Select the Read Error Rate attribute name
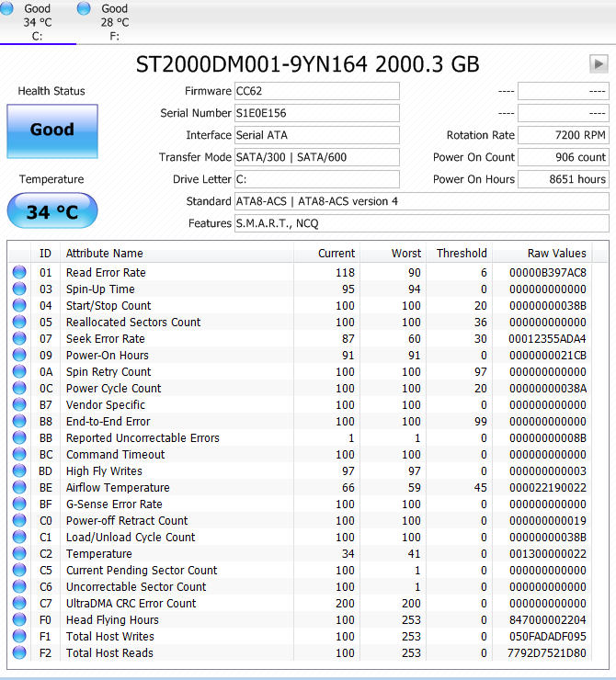Viewport: 616px width, 680px height. [x=106, y=272]
